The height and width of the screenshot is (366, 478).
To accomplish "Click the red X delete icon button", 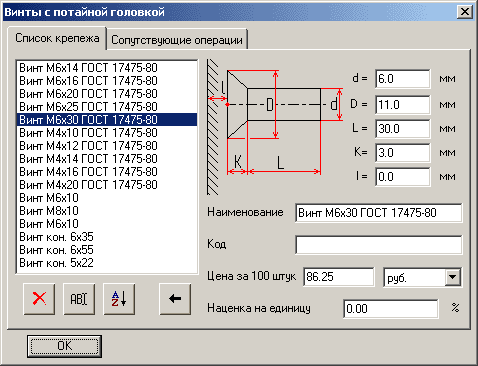I will [39, 299].
